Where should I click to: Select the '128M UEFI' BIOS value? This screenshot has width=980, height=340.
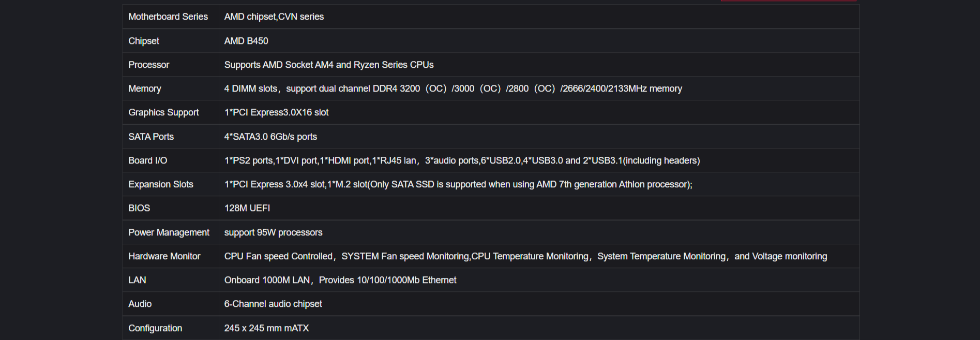pyautogui.click(x=247, y=208)
